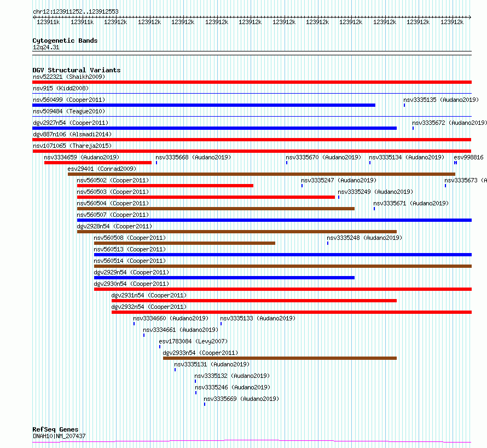Screen dimensions: 487x448
Task: Click the nsv3335247 (Audano2019) label
Action: click(339, 180)
